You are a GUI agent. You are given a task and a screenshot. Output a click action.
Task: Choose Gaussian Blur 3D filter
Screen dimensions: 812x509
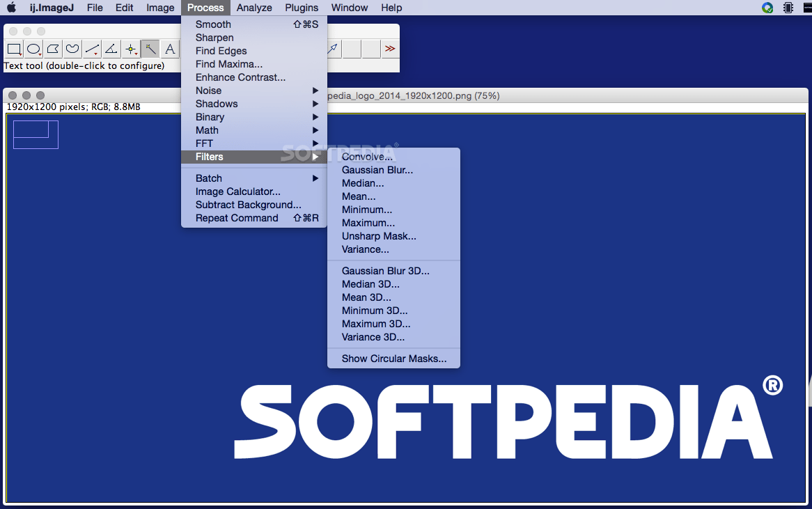[393, 271]
